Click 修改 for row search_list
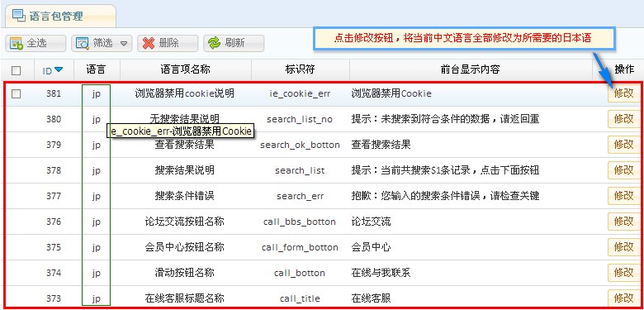644x310 pixels. point(624,170)
